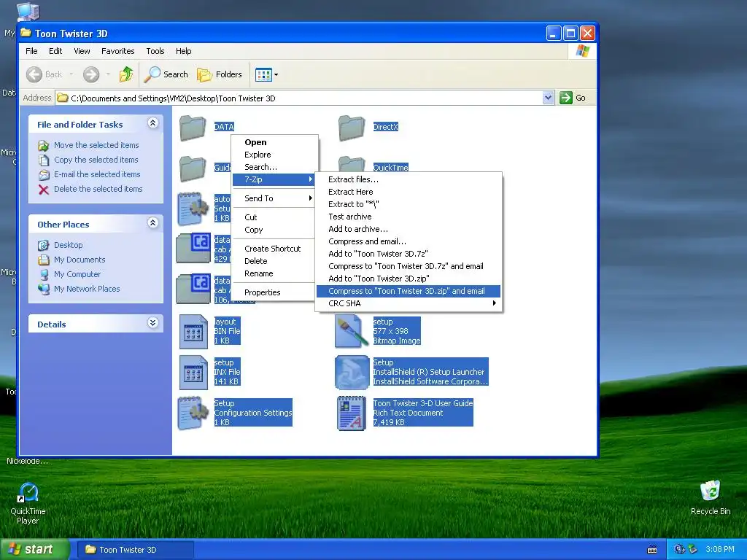Expand the Details panel
The width and height of the screenshot is (747, 560).
click(152, 323)
